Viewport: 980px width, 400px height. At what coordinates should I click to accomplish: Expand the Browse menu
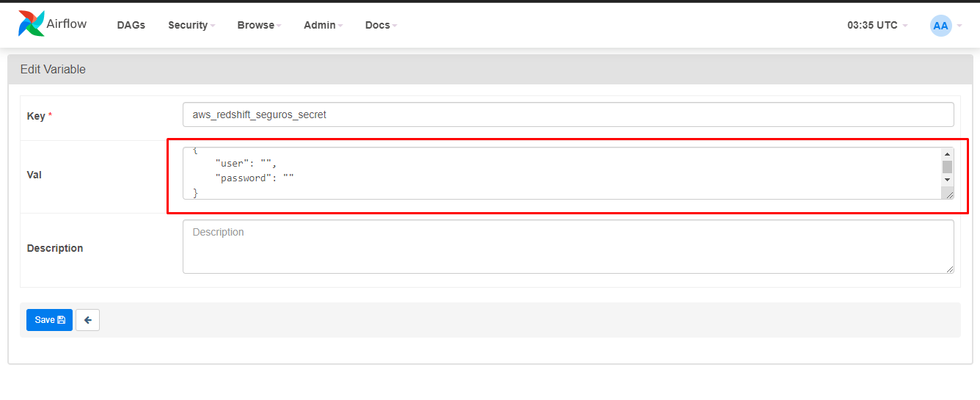259,25
